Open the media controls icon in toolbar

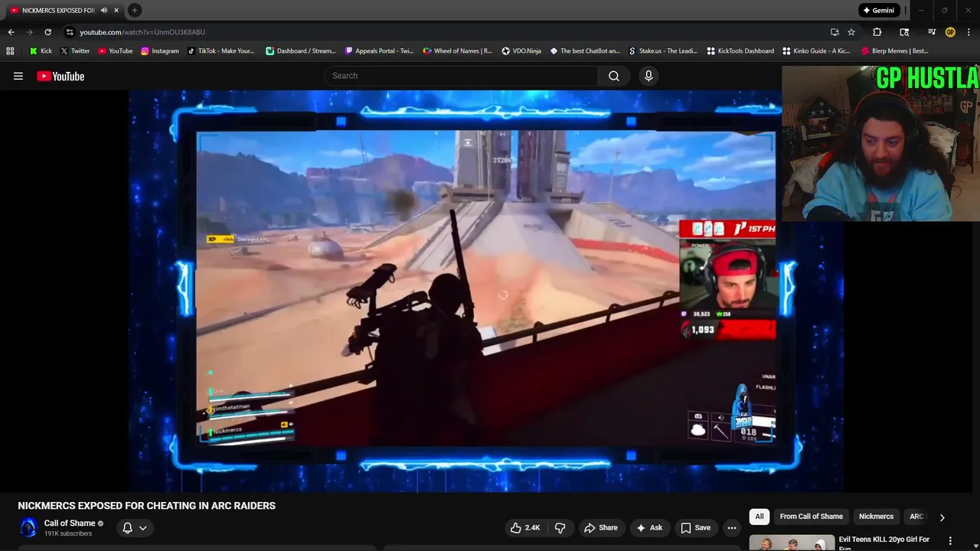[932, 32]
